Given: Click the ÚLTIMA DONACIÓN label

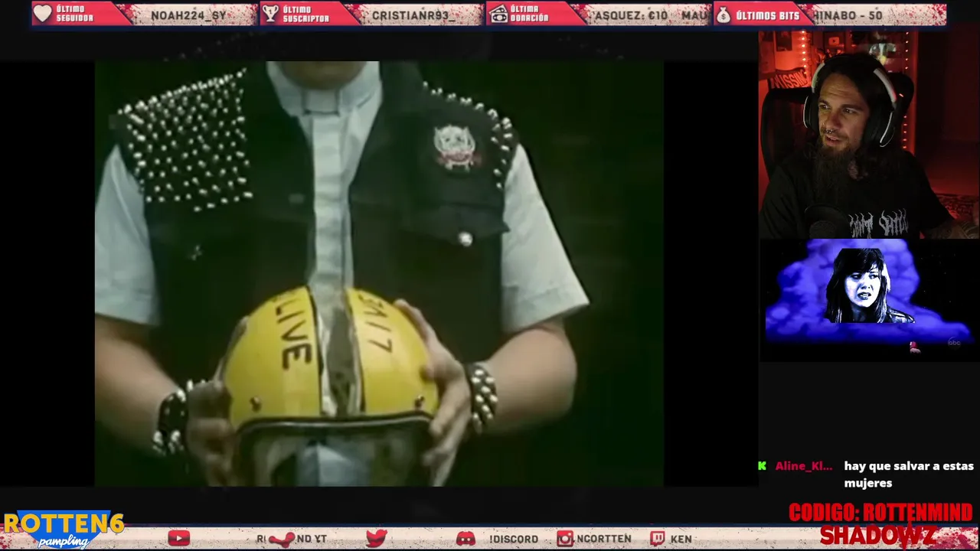Looking at the screenshot, I should pos(530,14).
